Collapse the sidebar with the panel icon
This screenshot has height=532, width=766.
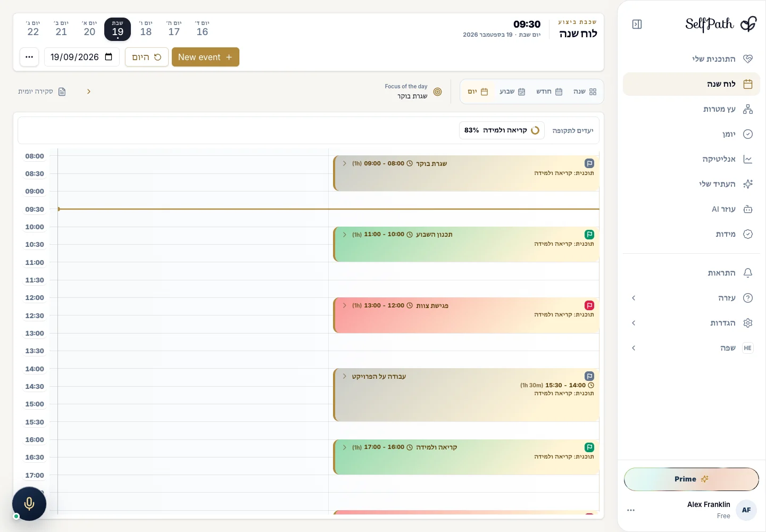637,24
